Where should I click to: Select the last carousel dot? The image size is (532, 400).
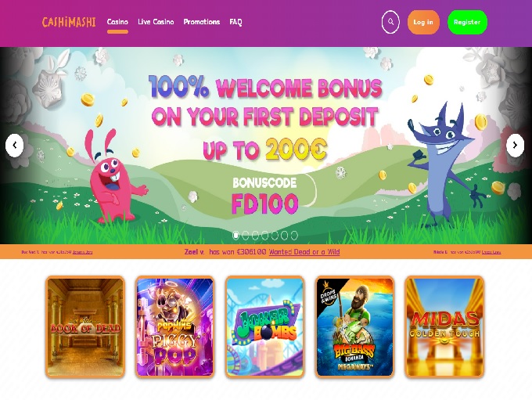294,235
